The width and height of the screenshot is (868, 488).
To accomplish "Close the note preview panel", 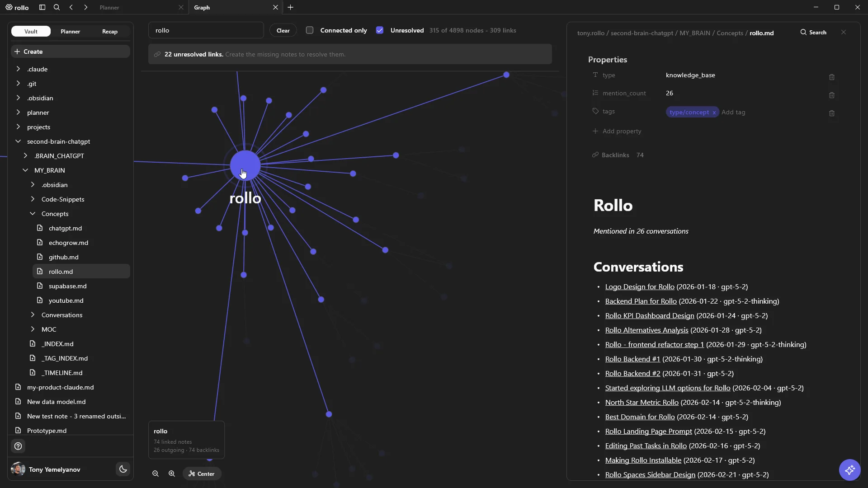I will tap(844, 32).
